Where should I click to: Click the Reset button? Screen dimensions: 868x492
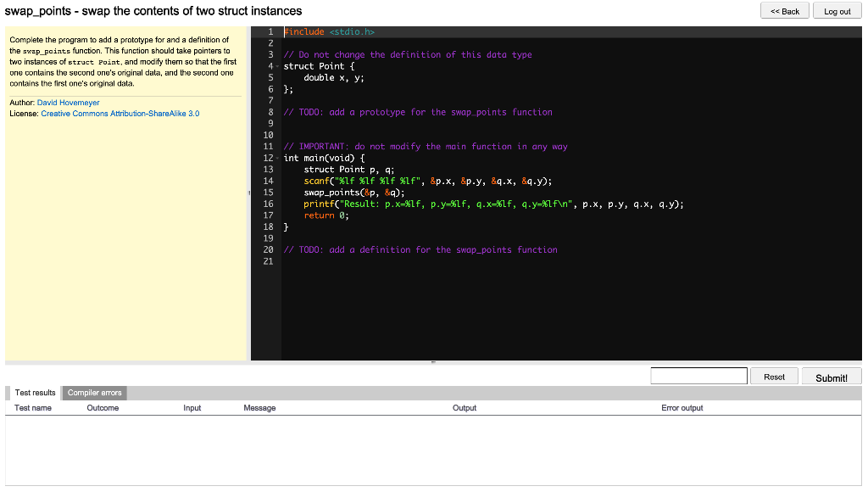(774, 376)
